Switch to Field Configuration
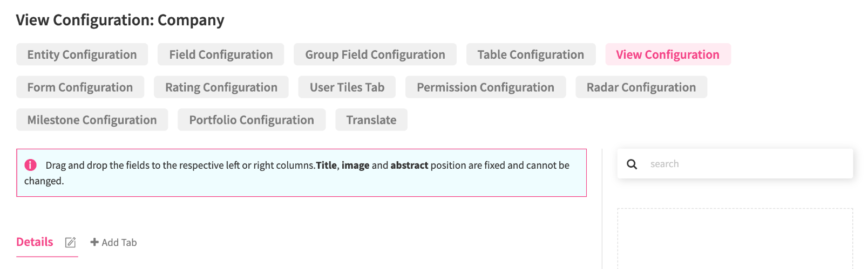Image resolution: width=868 pixels, height=269 pixels. 221,54
